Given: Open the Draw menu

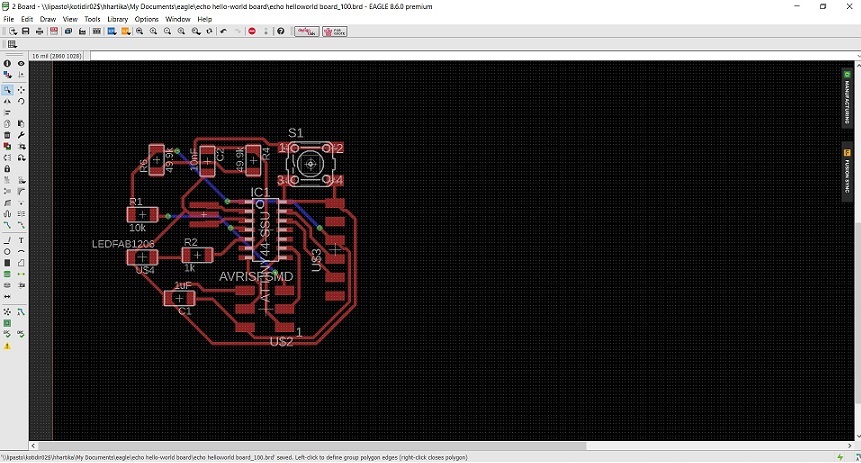Looking at the screenshot, I should pyautogui.click(x=48, y=19).
